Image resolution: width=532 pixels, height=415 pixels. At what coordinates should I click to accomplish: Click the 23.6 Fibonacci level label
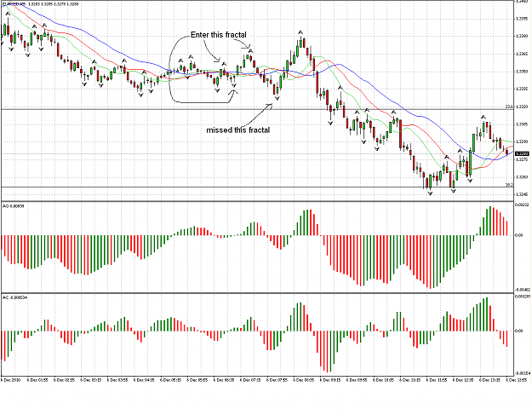[509, 107]
